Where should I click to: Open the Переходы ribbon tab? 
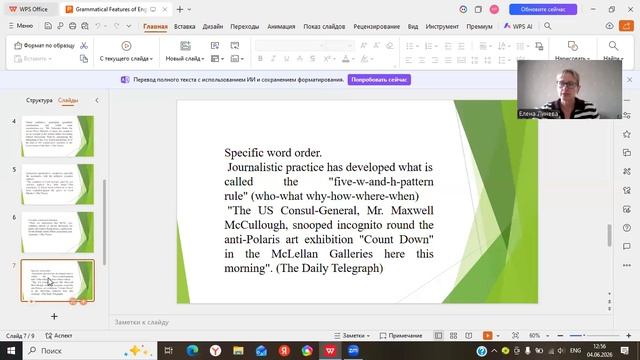coord(244,26)
